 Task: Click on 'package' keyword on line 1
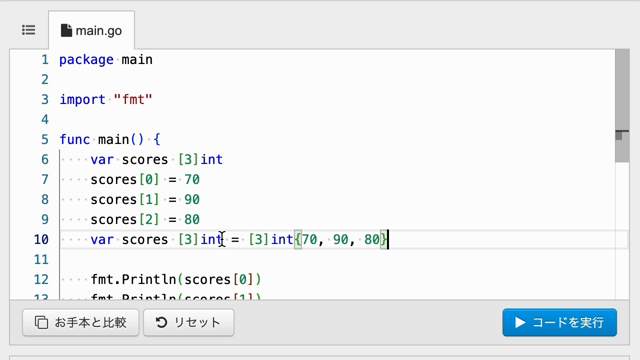[x=87, y=60]
